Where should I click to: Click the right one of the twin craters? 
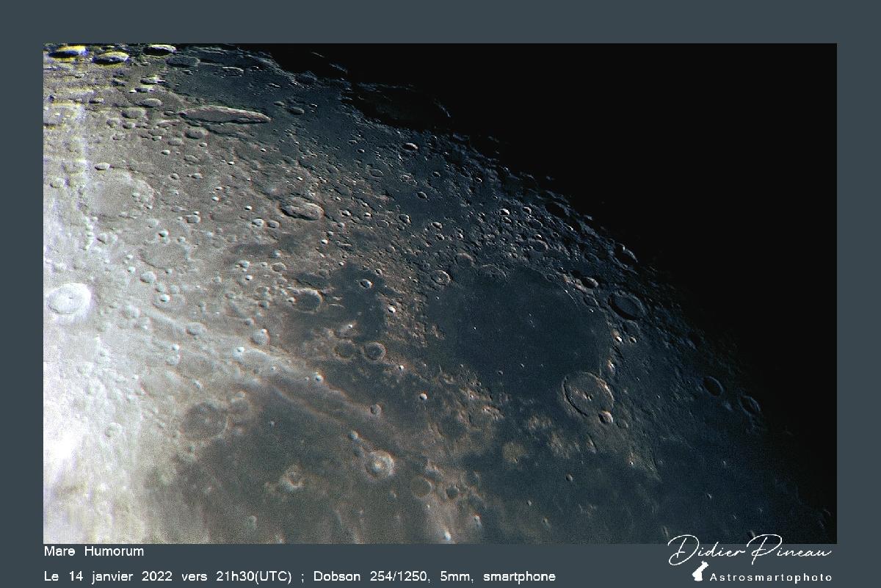point(374,351)
